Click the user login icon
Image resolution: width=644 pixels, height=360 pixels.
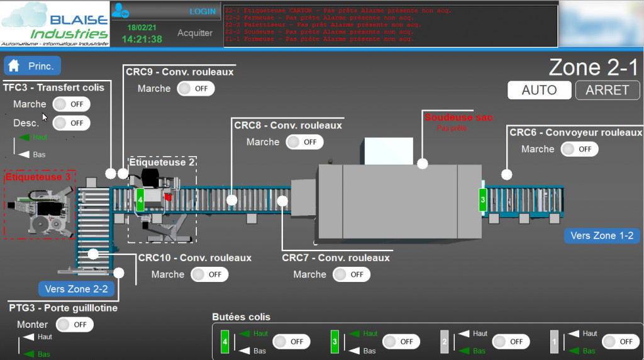click(x=121, y=11)
